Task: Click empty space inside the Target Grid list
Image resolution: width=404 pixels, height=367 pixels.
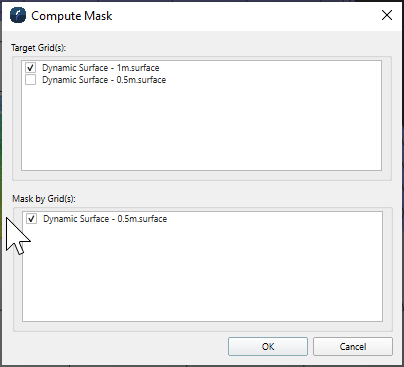Action: point(201,128)
